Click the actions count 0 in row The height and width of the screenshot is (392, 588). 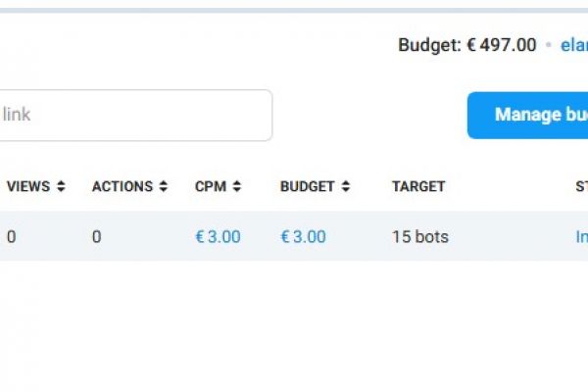tap(97, 237)
